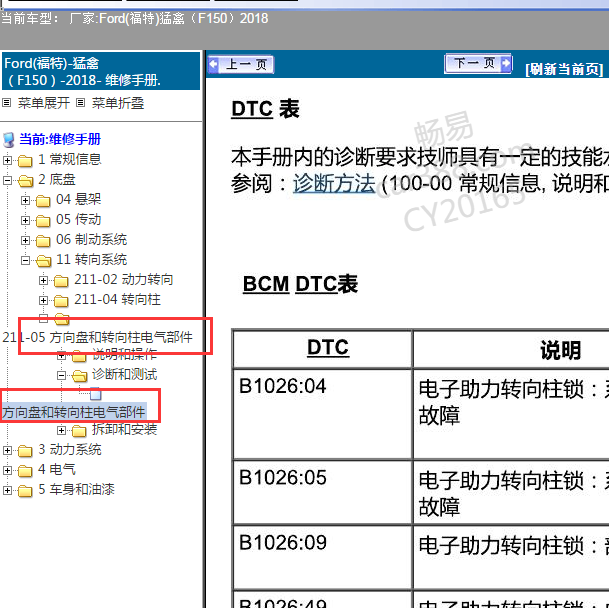Select tree item 211-02 动力转向
609x608 pixels.
tap(124, 279)
